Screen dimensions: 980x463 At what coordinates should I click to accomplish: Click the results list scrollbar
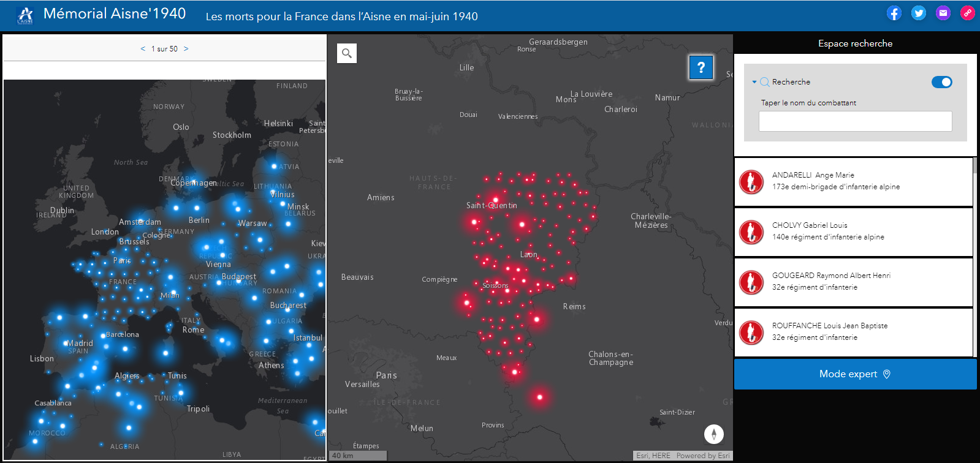click(x=975, y=257)
